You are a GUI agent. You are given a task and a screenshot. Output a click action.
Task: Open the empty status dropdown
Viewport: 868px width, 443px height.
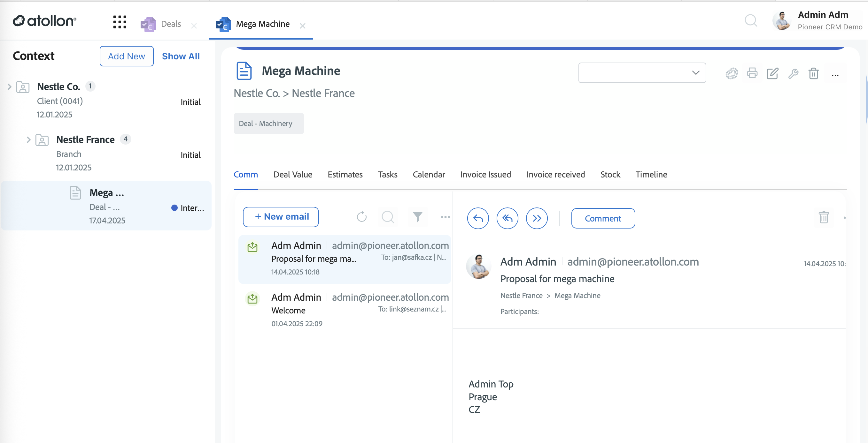(x=642, y=73)
